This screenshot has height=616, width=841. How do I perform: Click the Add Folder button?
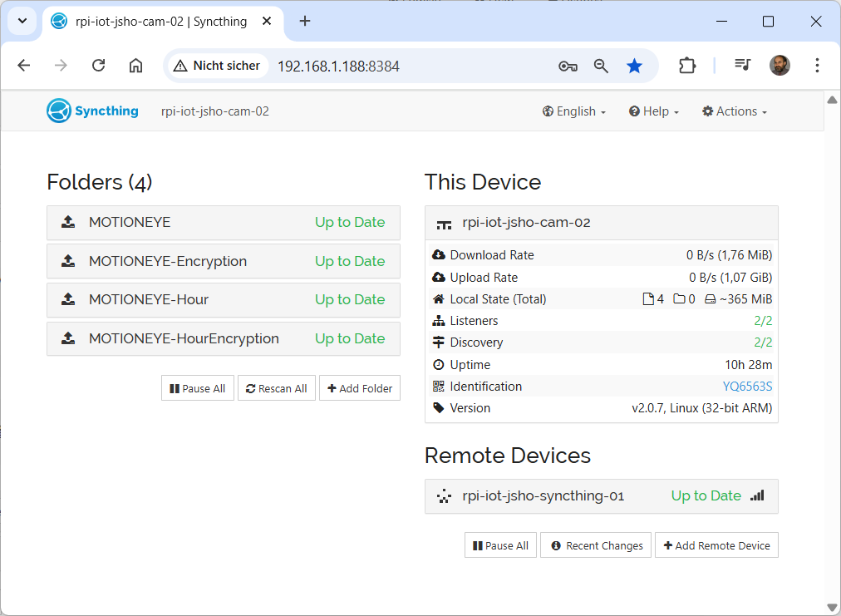(360, 388)
